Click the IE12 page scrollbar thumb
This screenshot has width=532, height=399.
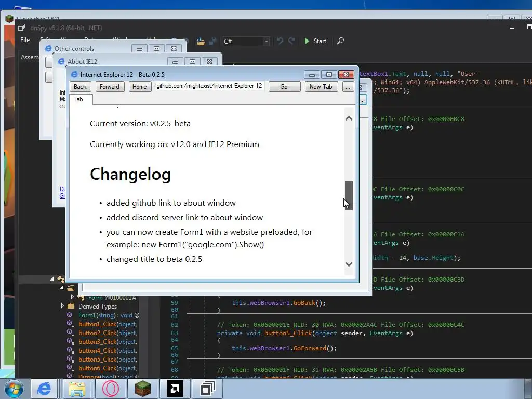point(349,195)
